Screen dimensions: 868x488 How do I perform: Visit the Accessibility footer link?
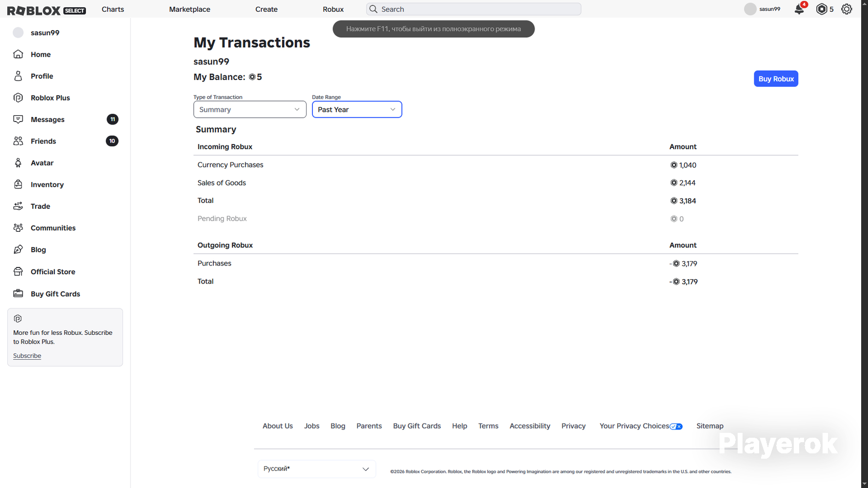coord(530,426)
